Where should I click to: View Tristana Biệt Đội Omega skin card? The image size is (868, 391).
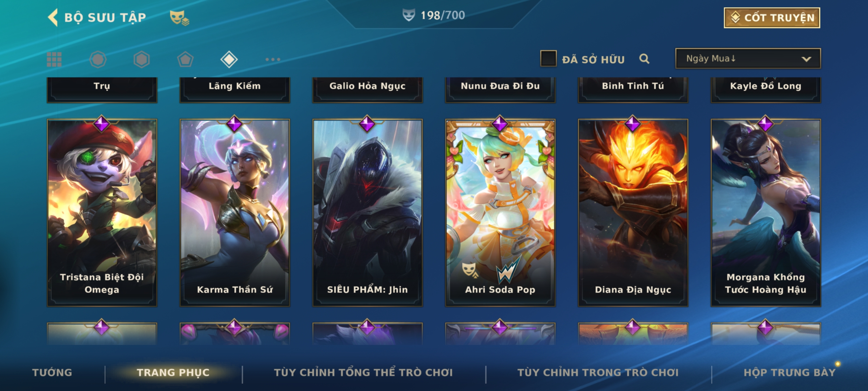pyautogui.click(x=102, y=213)
